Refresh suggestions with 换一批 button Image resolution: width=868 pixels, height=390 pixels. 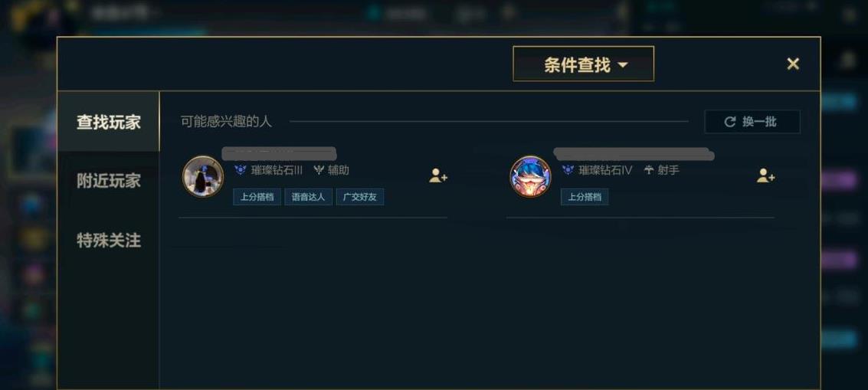click(x=752, y=122)
